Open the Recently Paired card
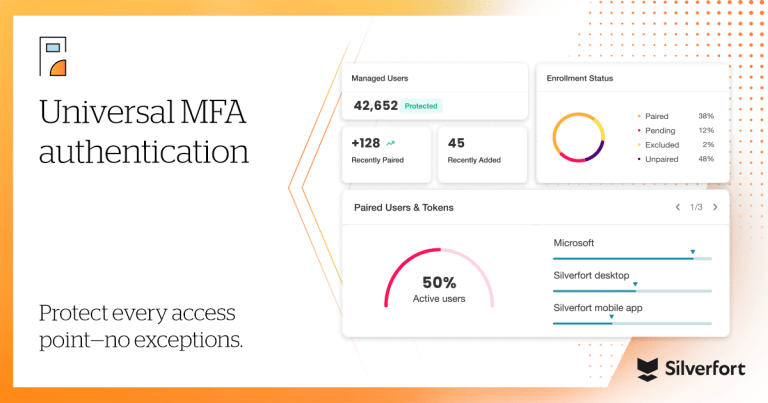Image resolution: width=768 pixels, height=403 pixels. (386, 154)
